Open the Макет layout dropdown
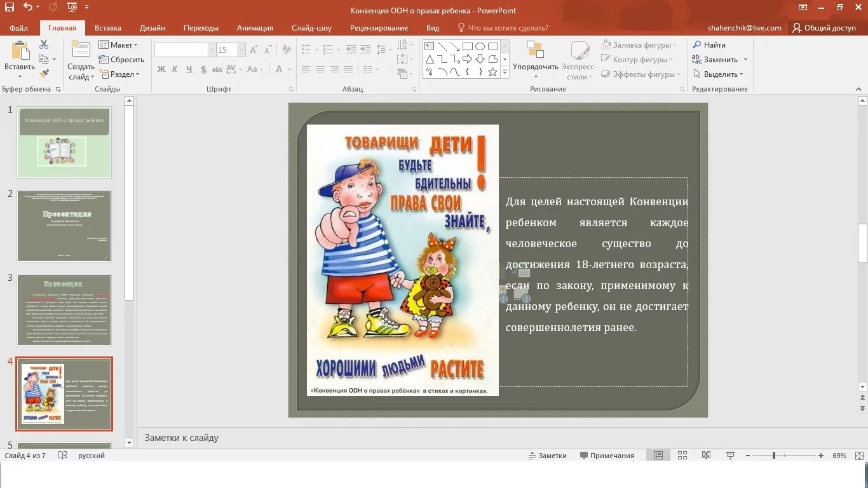868x488 pixels. [x=119, y=45]
